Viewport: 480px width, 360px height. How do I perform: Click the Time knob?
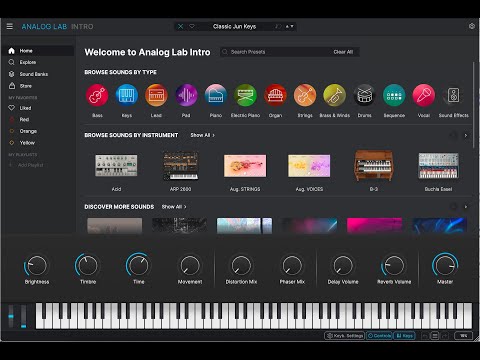139,266
